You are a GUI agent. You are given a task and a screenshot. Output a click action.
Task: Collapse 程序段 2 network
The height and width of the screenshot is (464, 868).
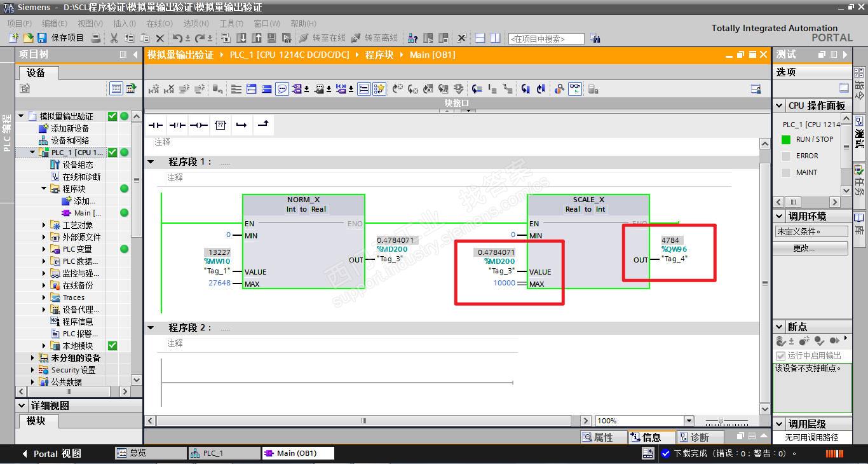pos(151,328)
